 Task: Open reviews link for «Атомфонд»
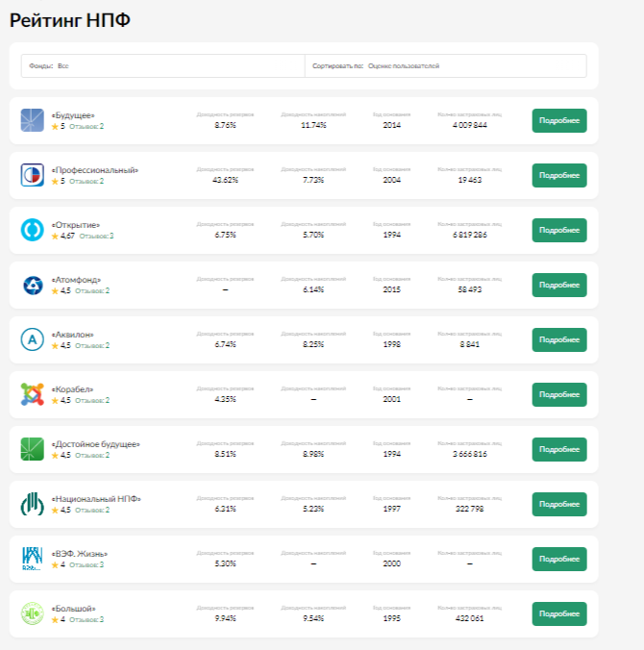[x=92, y=290]
